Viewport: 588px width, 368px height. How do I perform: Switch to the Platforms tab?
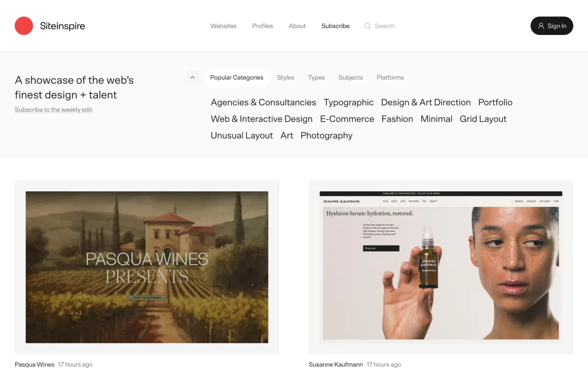tap(390, 78)
